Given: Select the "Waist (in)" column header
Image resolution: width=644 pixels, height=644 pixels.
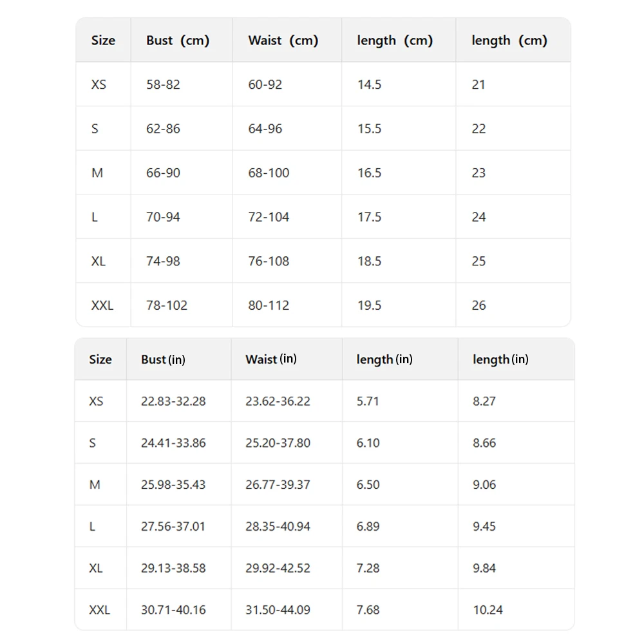Looking at the screenshot, I should point(271,359).
